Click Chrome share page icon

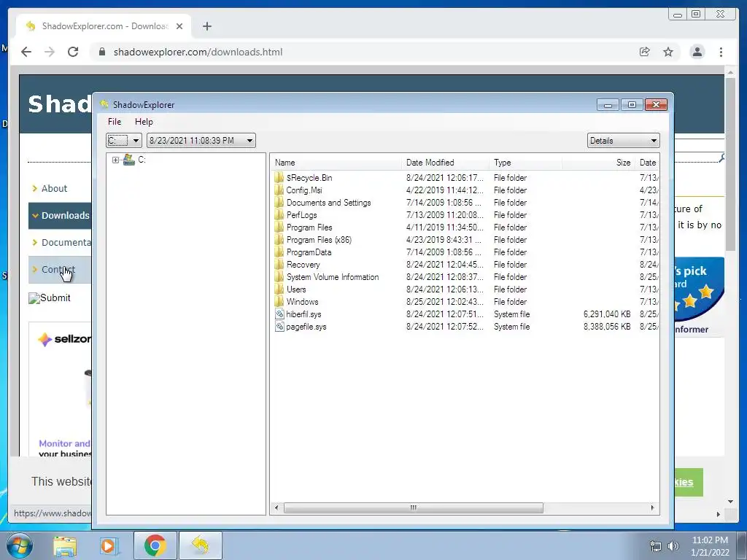tap(644, 52)
